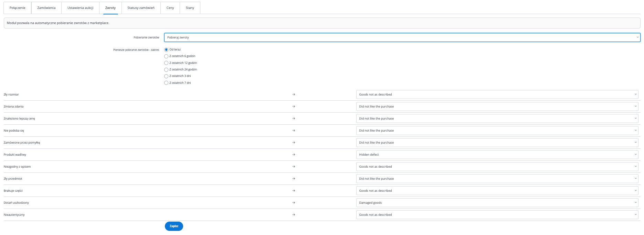Expand the Zły rozmiar reason dropdown
This screenshot has height=235, width=644.
click(497, 94)
